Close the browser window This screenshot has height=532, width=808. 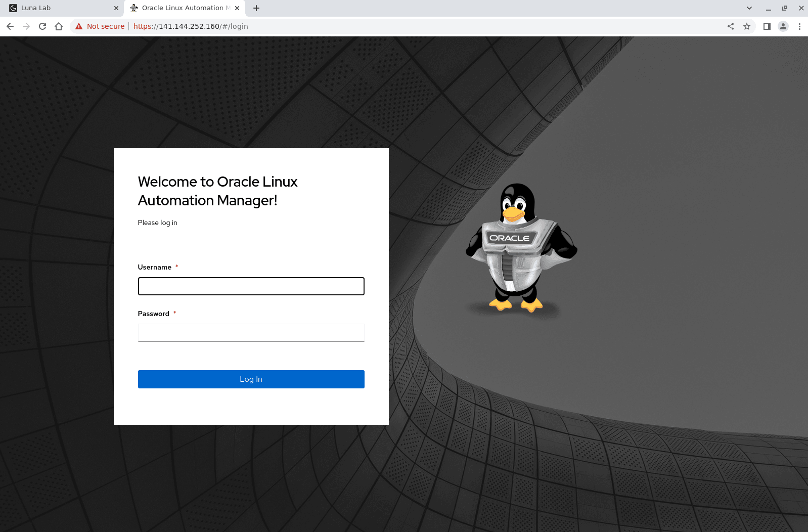tap(801, 8)
